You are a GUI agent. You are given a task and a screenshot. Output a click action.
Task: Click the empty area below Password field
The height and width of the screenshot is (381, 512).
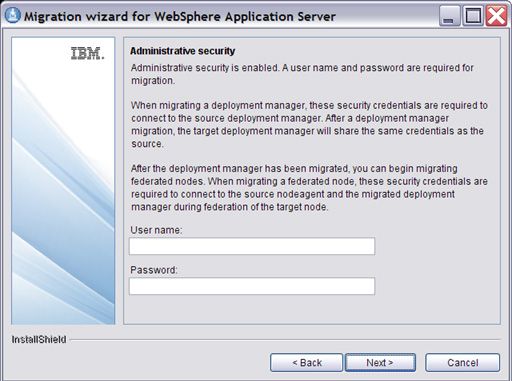312,309
